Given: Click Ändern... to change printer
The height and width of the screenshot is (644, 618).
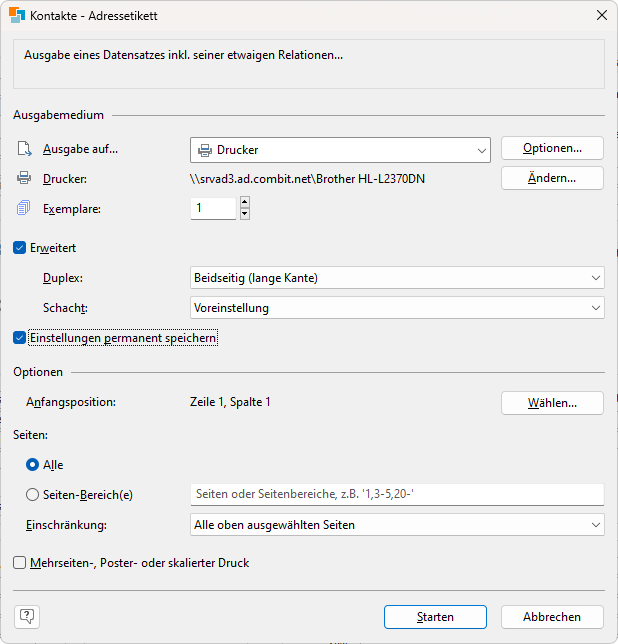Looking at the screenshot, I should (x=552, y=178).
